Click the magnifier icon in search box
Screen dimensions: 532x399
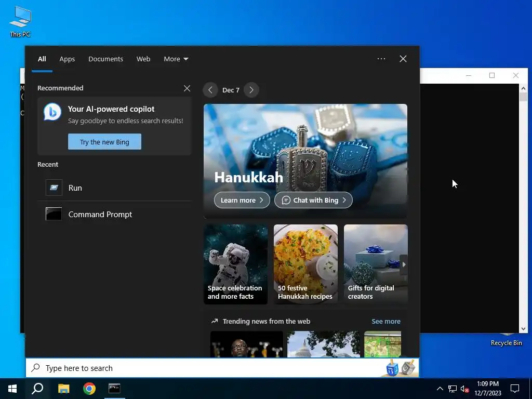[36, 368]
